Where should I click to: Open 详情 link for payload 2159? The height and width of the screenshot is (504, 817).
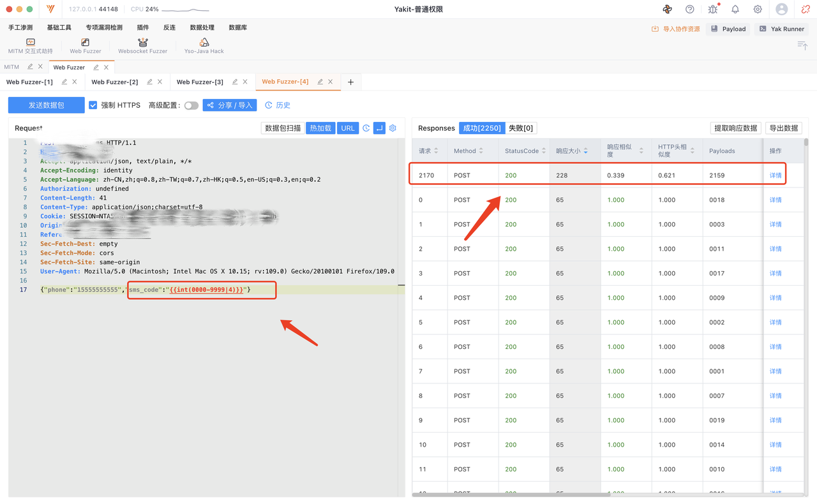pos(776,175)
